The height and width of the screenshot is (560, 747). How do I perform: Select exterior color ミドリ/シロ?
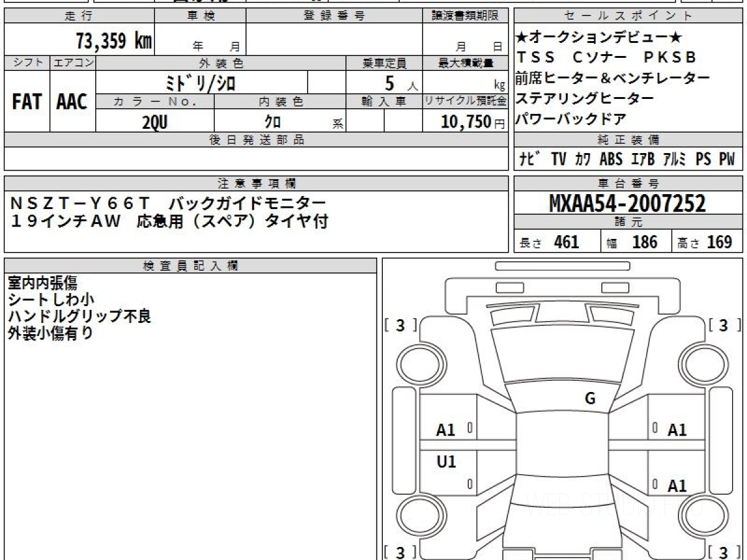coord(201,82)
